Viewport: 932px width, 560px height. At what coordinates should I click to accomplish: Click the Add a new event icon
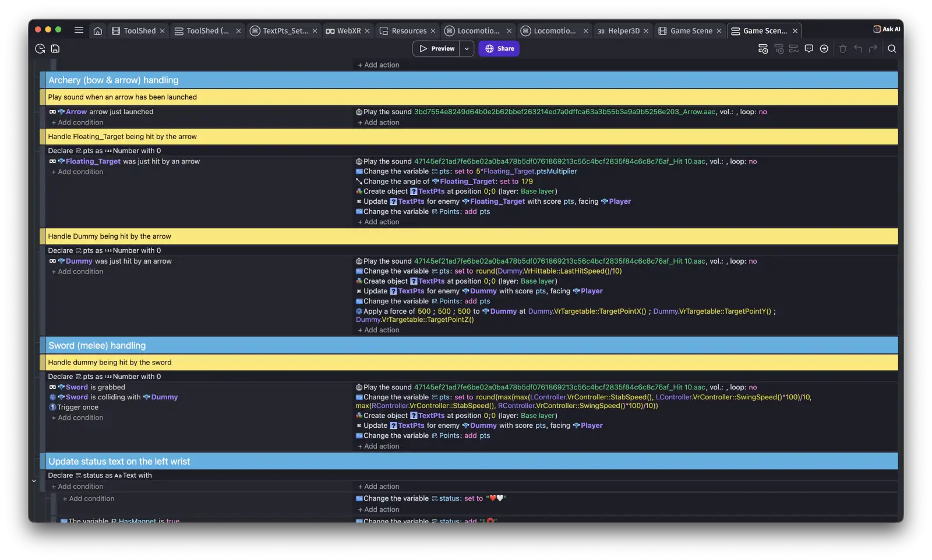point(763,49)
